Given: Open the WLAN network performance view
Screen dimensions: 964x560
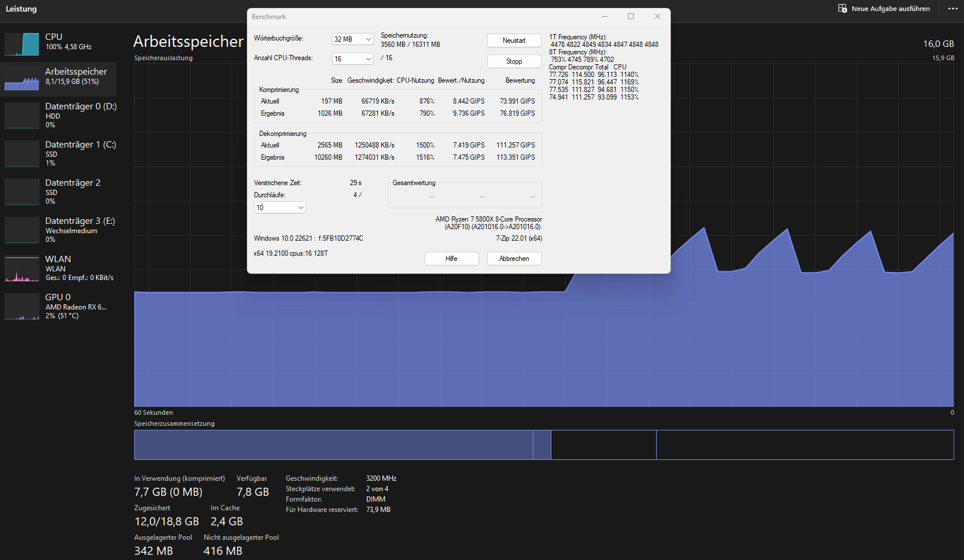Looking at the screenshot, I should pyautogui.click(x=59, y=268).
